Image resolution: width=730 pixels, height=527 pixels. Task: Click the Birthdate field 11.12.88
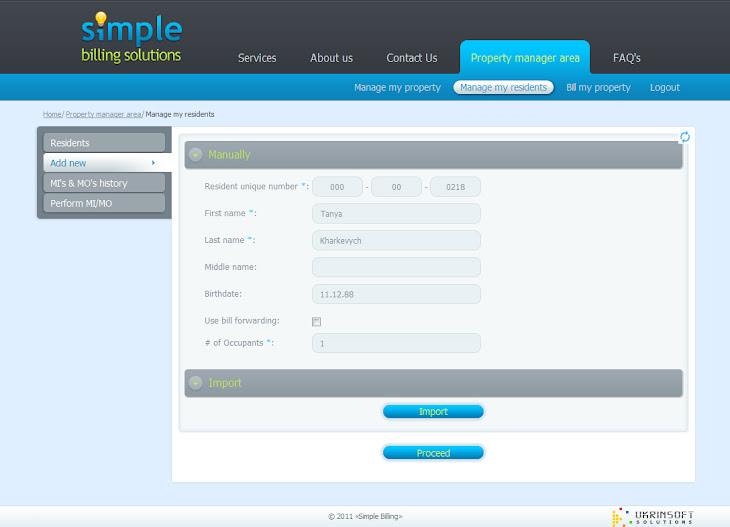(396, 294)
